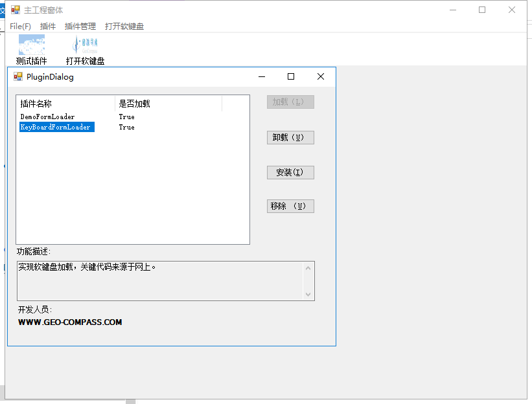The height and width of the screenshot is (404, 532).
Task: Click scroll down arrow in description box
Action: pyautogui.click(x=308, y=295)
